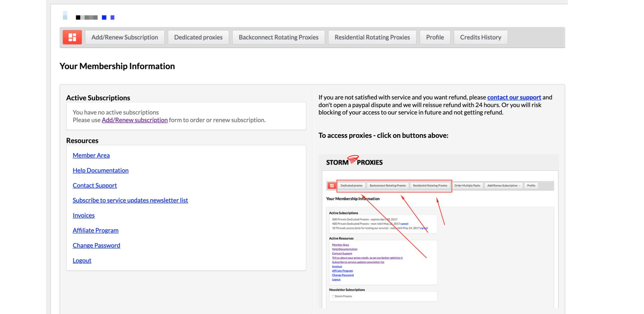This screenshot has width=644, height=314.
Task: Open the Profile tab
Action: (x=435, y=37)
